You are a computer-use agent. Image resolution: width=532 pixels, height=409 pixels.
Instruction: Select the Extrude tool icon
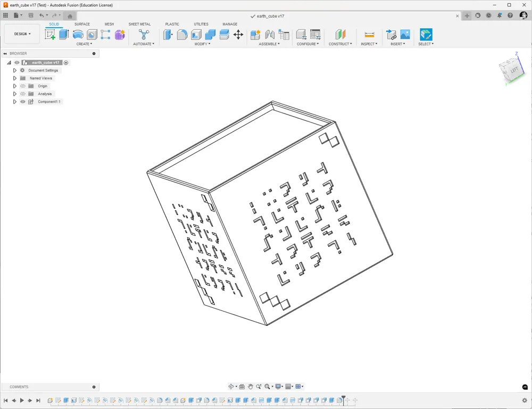coord(64,34)
